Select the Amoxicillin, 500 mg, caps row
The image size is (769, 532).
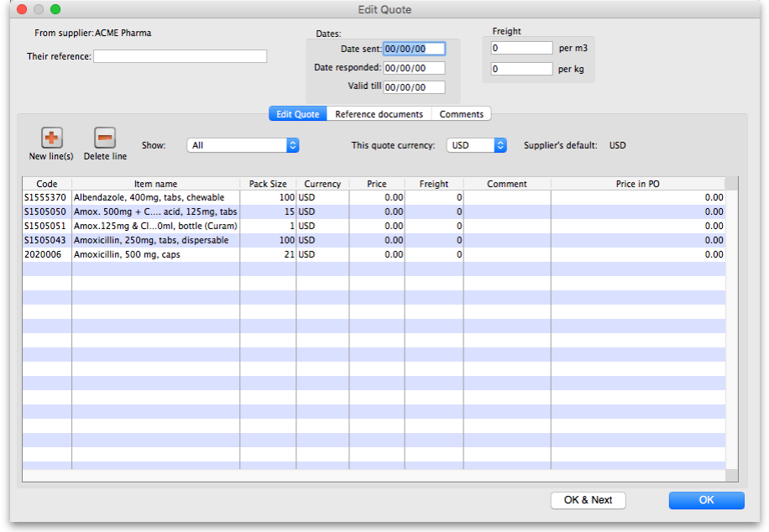[x=155, y=254]
